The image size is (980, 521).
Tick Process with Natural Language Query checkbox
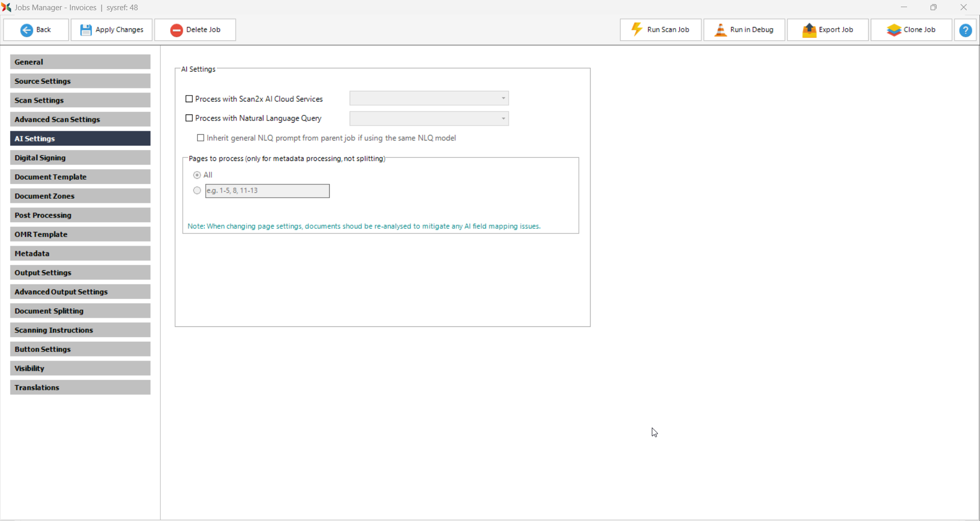coord(189,119)
